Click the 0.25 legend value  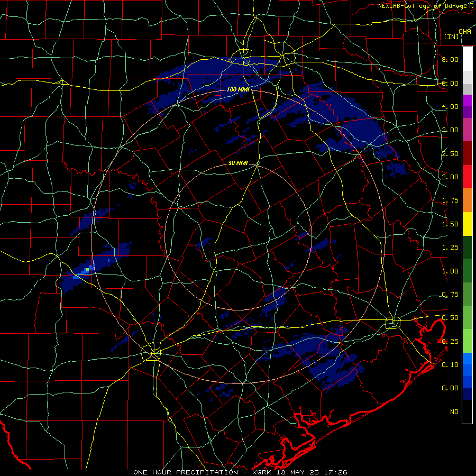coord(450,342)
